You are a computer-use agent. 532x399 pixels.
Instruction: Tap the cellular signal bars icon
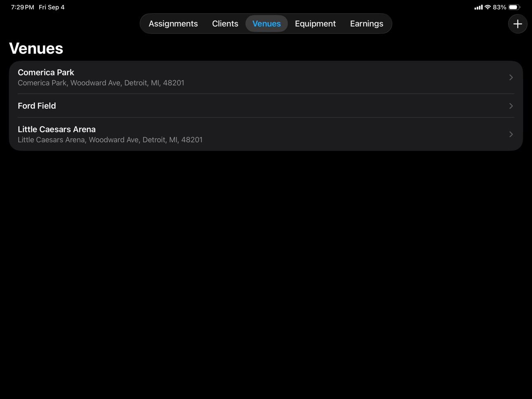click(478, 7)
